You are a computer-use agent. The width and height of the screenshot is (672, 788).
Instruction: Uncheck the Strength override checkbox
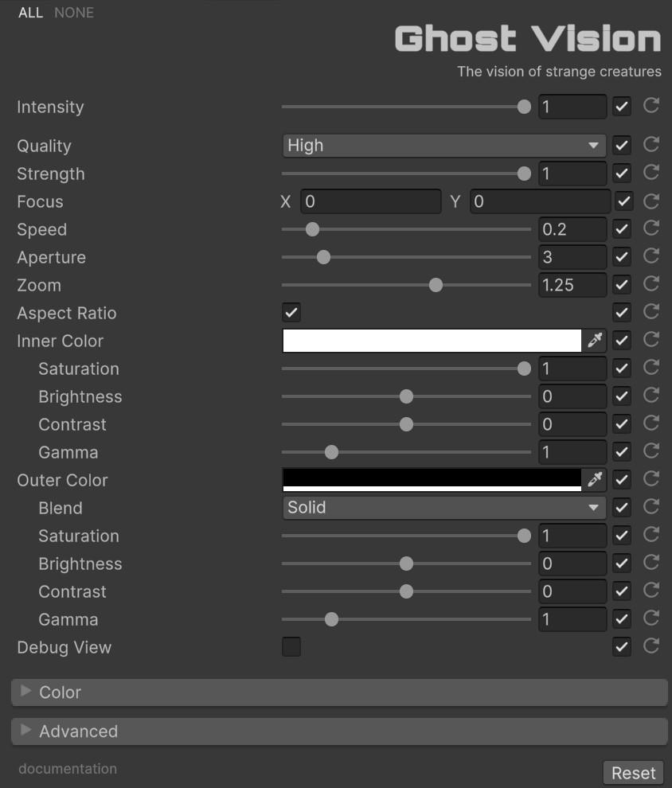point(622,174)
